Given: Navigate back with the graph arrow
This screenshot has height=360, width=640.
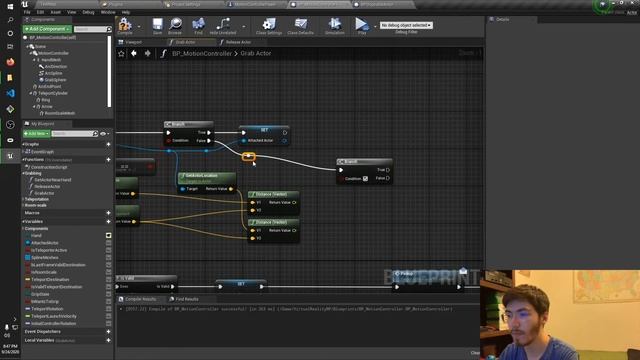Looking at the screenshot, I should pos(134,53).
